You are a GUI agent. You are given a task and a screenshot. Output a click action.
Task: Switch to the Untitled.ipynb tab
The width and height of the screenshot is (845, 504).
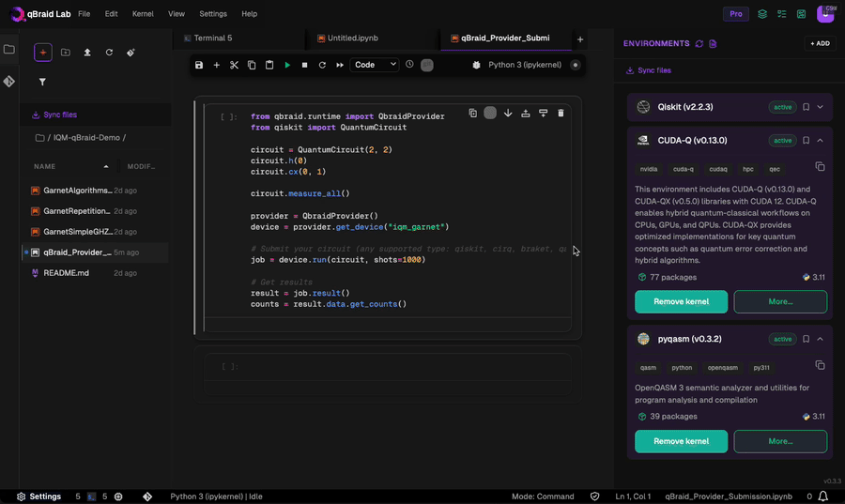coord(373,38)
